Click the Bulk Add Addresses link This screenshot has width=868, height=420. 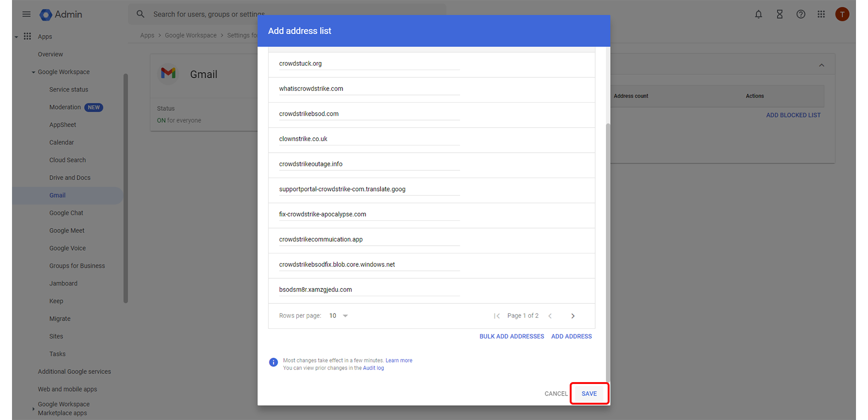coord(512,336)
